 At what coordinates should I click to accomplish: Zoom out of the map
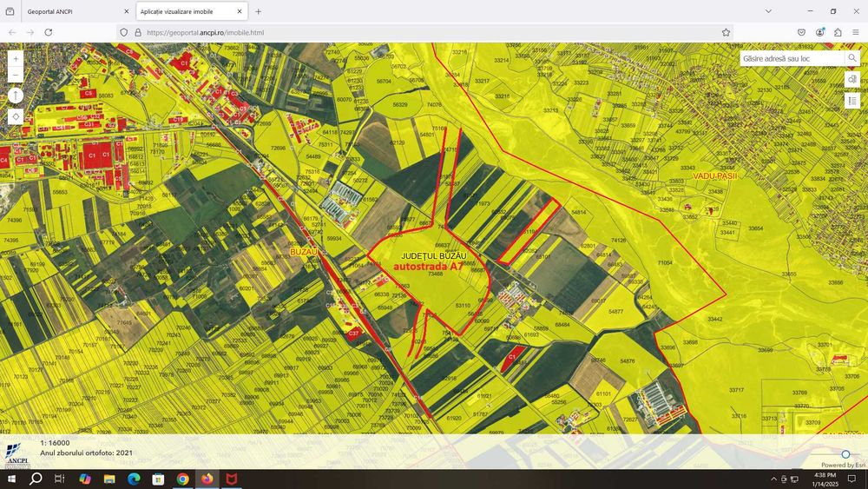pos(16,76)
